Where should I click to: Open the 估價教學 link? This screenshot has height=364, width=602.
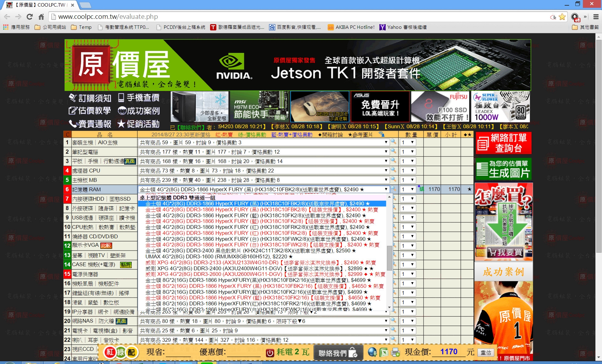(90, 111)
